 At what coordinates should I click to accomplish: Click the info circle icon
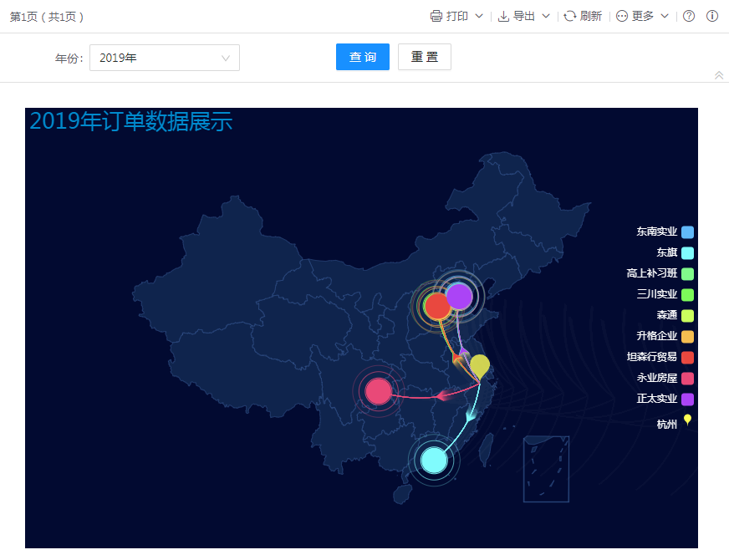712,16
